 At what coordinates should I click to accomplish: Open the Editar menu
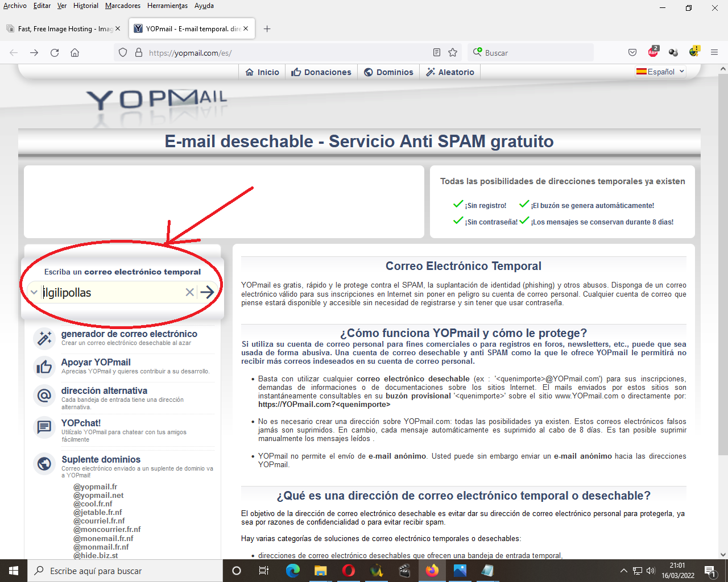42,6
